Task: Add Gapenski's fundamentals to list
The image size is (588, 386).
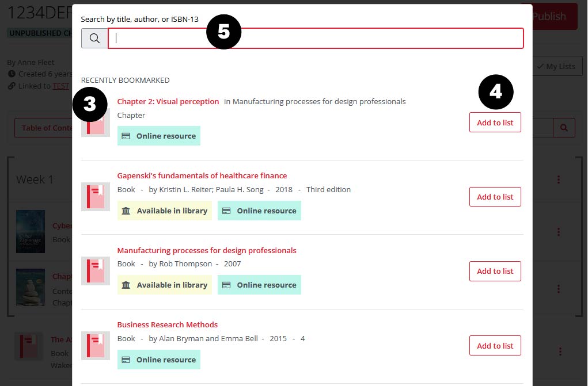Action: click(495, 197)
